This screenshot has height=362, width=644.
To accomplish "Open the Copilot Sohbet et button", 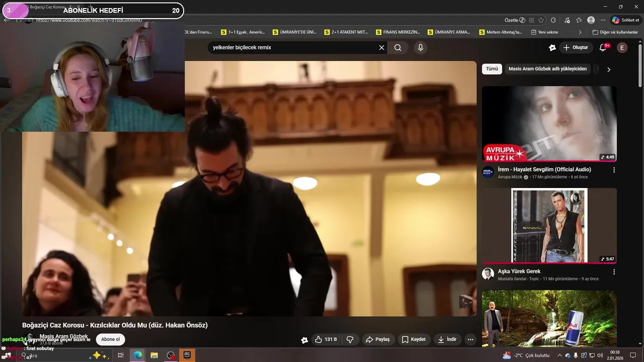I will point(626,20).
